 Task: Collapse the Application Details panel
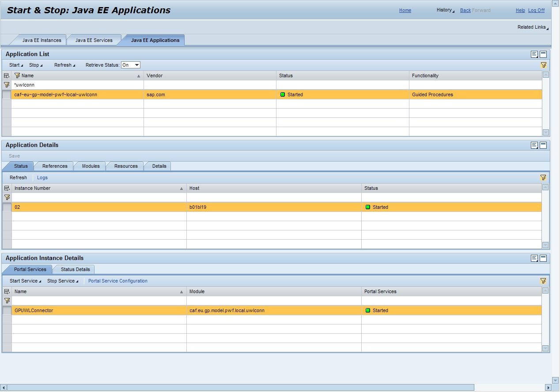click(x=543, y=145)
